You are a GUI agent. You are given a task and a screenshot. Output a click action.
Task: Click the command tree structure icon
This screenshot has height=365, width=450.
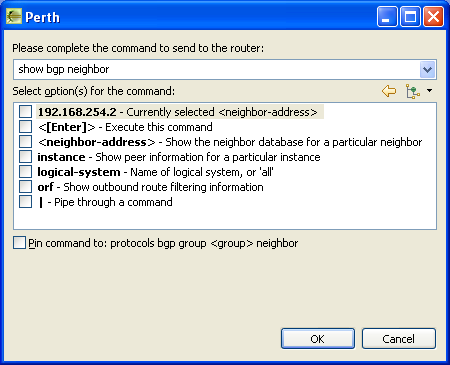click(413, 91)
